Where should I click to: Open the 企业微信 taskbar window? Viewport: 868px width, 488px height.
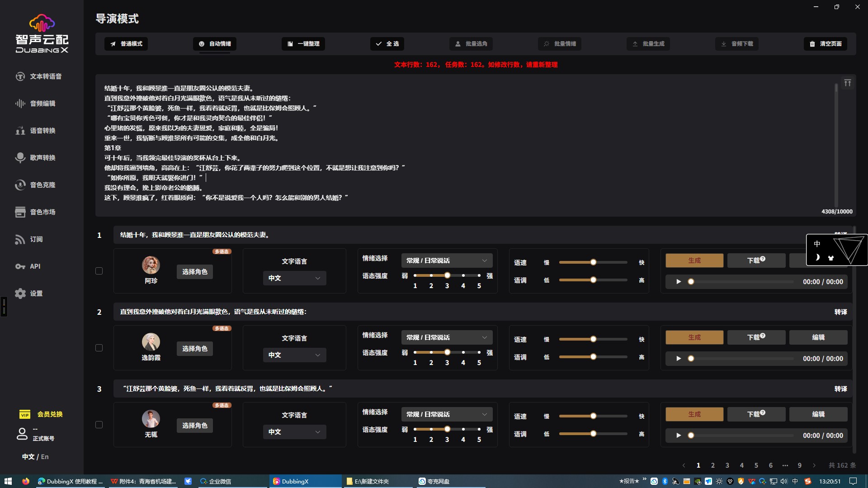pyautogui.click(x=232, y=481)
